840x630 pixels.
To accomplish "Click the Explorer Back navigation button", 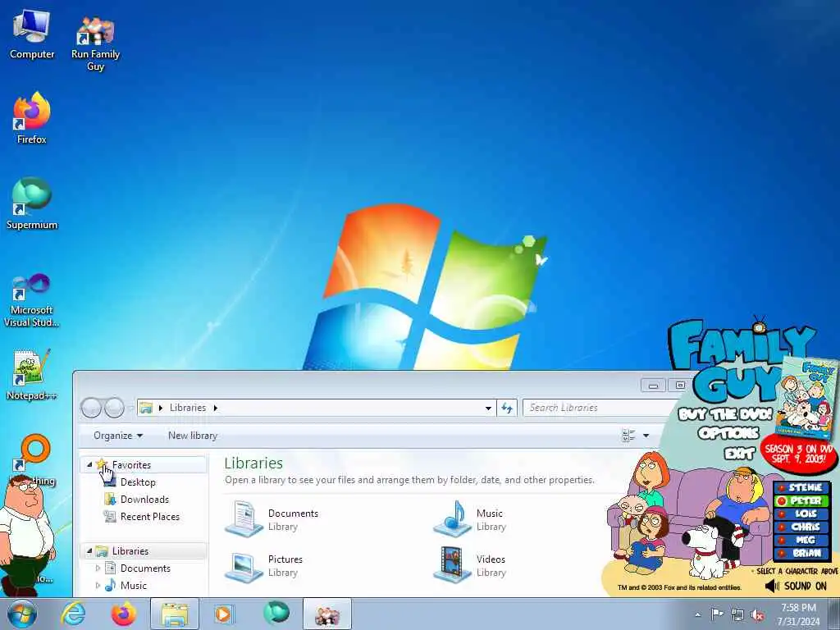I will point(91,408).
